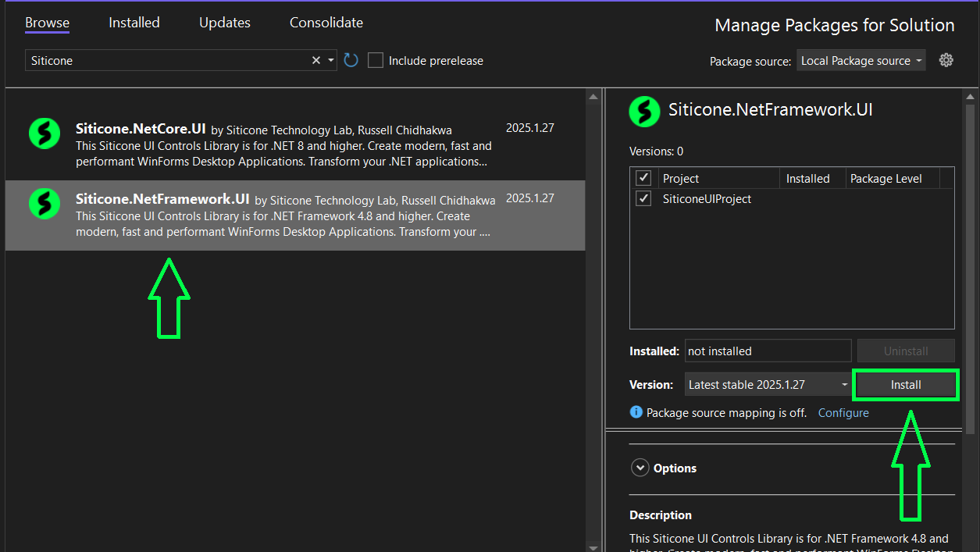
Task: Open the Consolidate tab
Action: pos(326,23)
